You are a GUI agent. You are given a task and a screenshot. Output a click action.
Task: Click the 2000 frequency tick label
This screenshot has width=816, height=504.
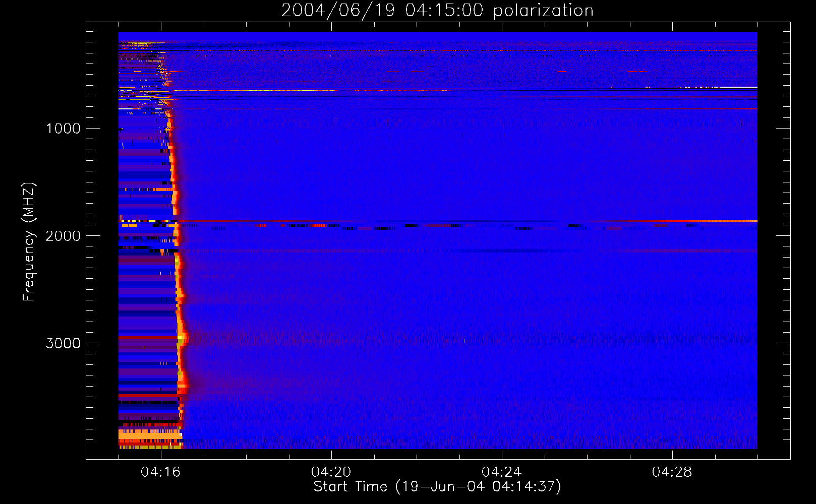coord(63,236)
